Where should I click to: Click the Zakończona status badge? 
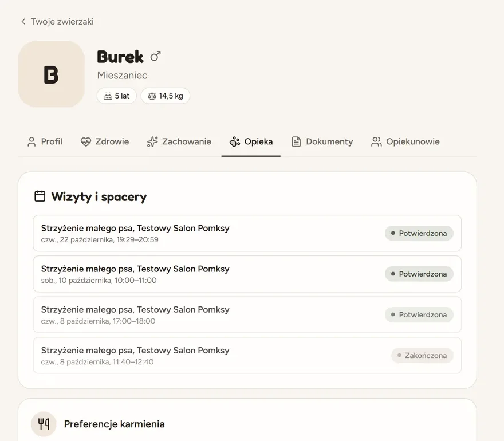pyautogui.click(x=422, y=356)
